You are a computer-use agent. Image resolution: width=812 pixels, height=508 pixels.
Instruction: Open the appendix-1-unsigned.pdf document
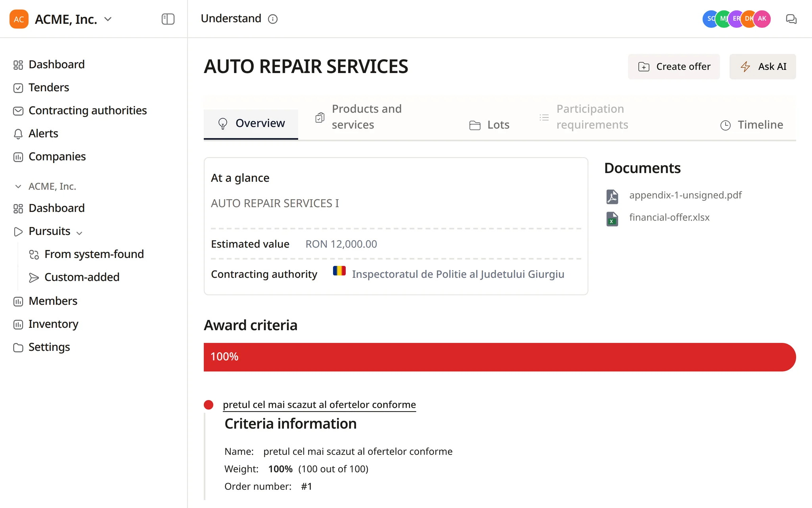pos(685,195)
